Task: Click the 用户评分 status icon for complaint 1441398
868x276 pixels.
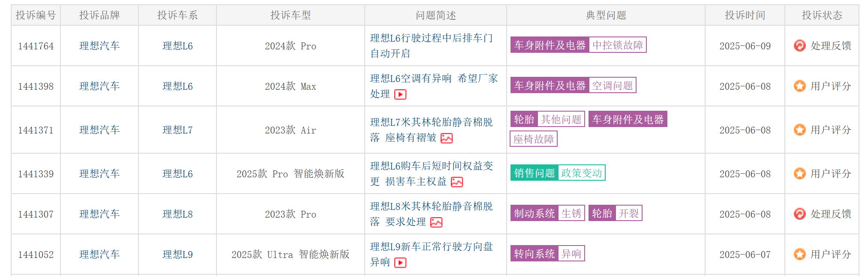Action: point(799,86)
